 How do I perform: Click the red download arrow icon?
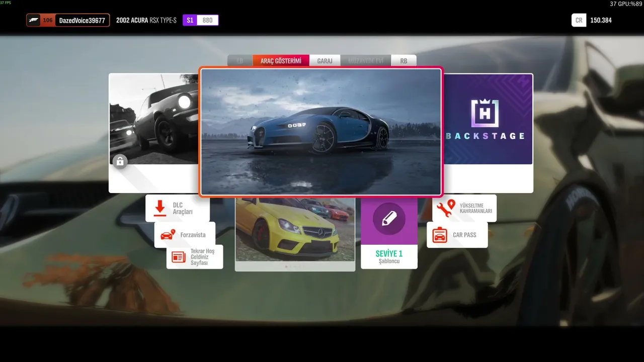point(159,208)
